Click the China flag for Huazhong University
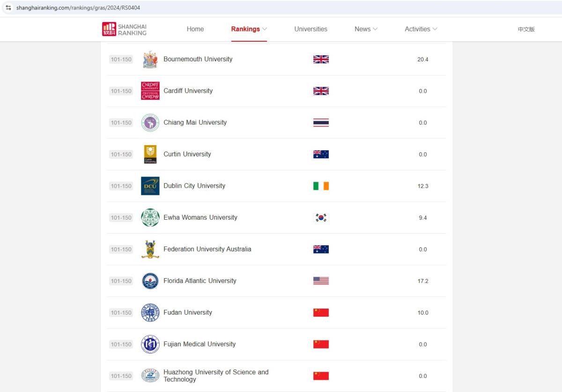The width and height of the screenshot is (562, 392). [x=321, y=376]
